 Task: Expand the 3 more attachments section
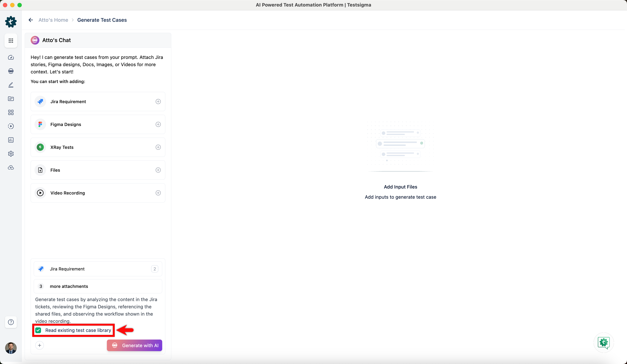click(x=98, y=286)
